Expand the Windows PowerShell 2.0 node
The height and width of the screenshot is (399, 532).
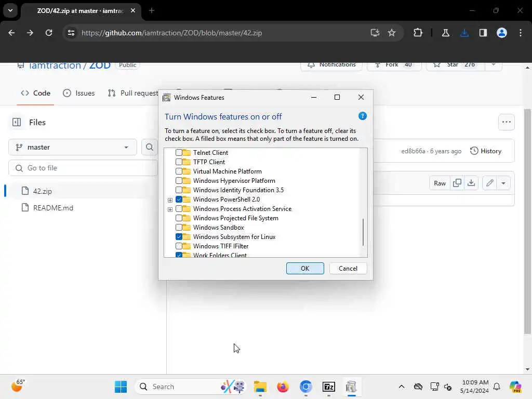pyautogui.click(x=170, y=200)
